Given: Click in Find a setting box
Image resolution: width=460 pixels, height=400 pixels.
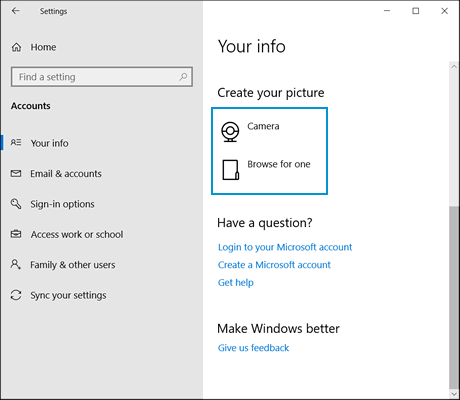Looking at the screenshot, I should 102,77.
